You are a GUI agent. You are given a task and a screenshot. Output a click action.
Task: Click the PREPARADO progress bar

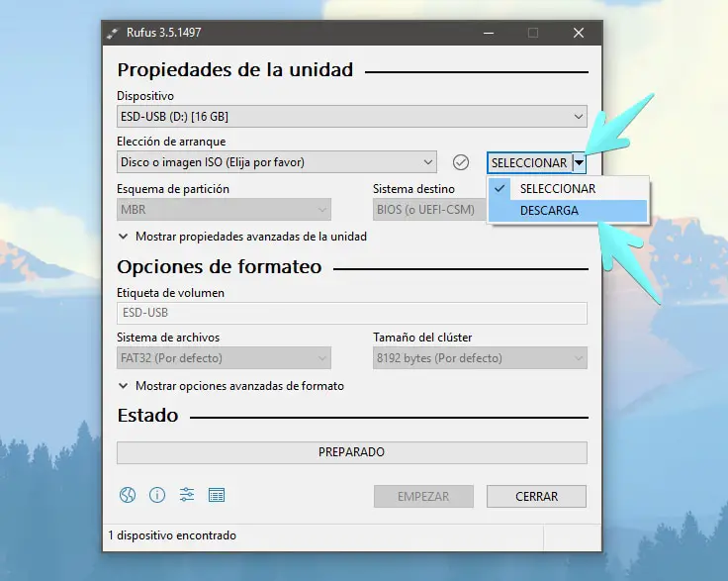point(352,452)
